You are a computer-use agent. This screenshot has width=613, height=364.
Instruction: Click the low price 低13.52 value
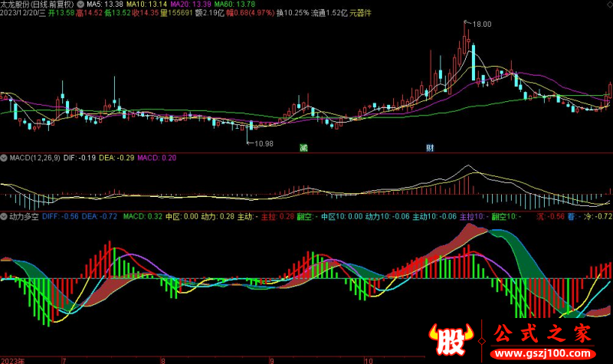click(x=117, y=13)
